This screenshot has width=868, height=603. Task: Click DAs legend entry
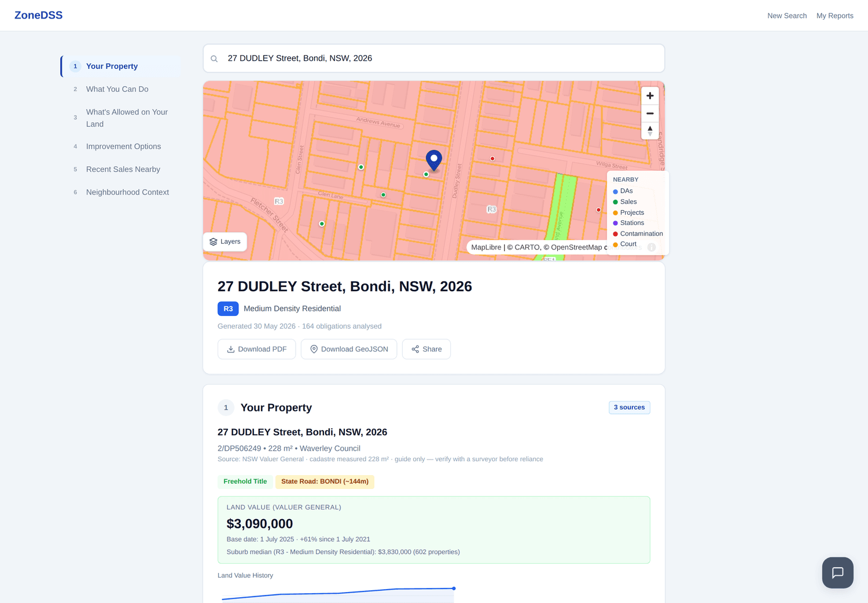point(623,191)
